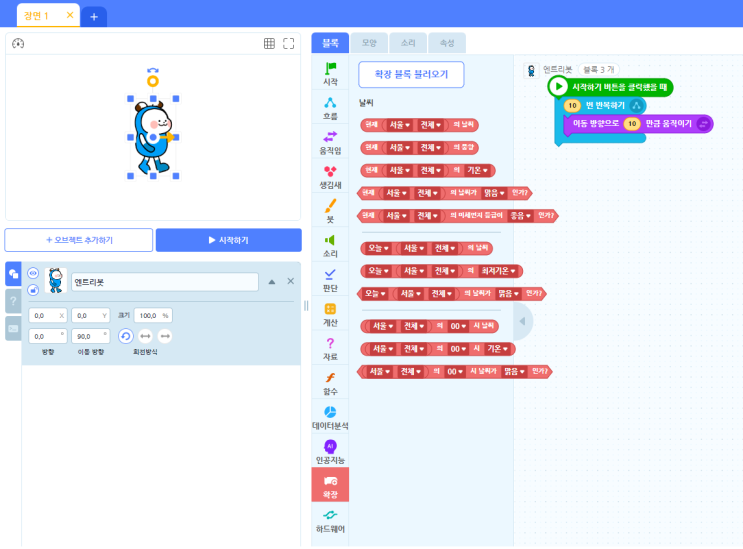Expand the stage to fullscreen
Viewport: 743px width, 549px height.
click(x=289, y=44)
